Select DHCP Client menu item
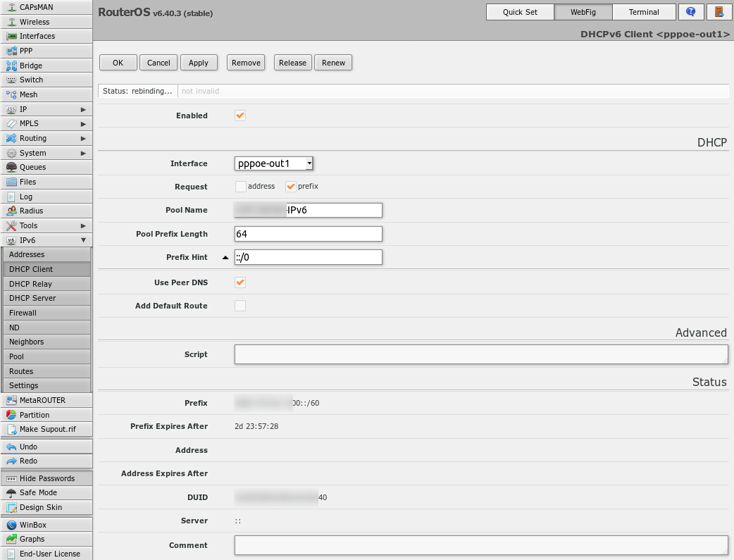Image resolution: width=734 pixels, height=560 pixels. pyautogui.click(x=46, y=269)
